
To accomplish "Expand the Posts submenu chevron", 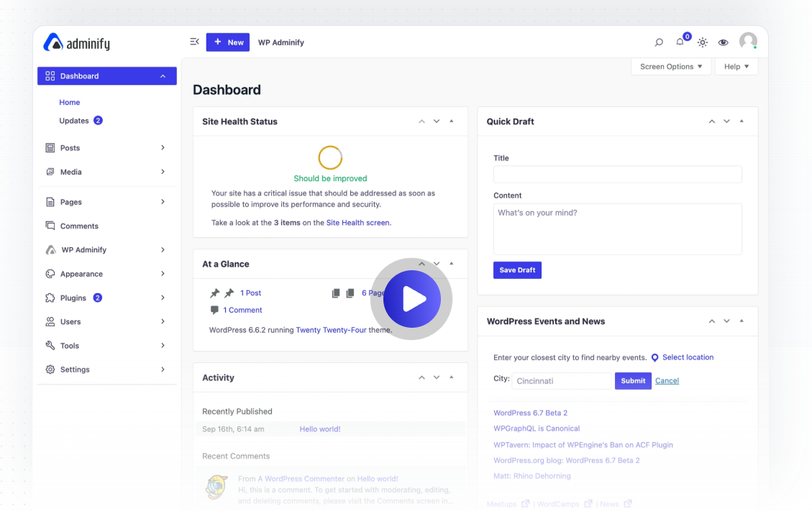I will 163,148.
